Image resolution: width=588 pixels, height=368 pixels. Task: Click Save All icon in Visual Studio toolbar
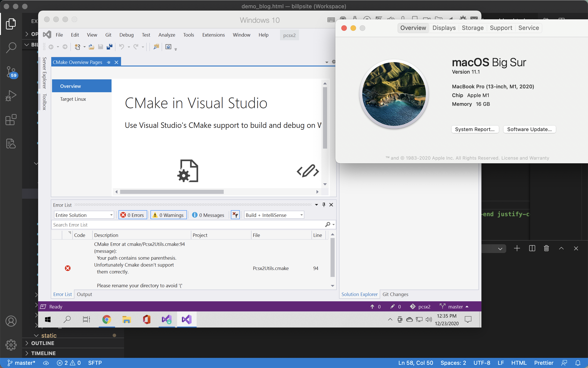[x=110, y=47]
